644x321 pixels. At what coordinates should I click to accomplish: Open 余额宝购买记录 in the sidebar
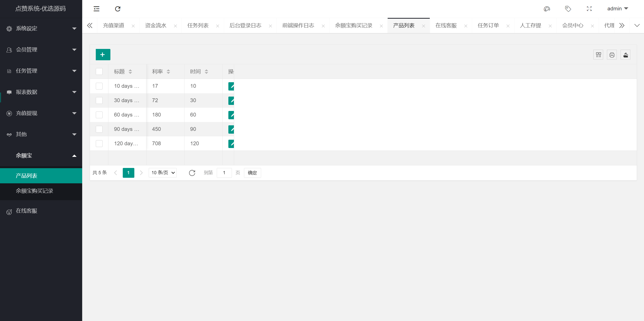coord(35,191)
